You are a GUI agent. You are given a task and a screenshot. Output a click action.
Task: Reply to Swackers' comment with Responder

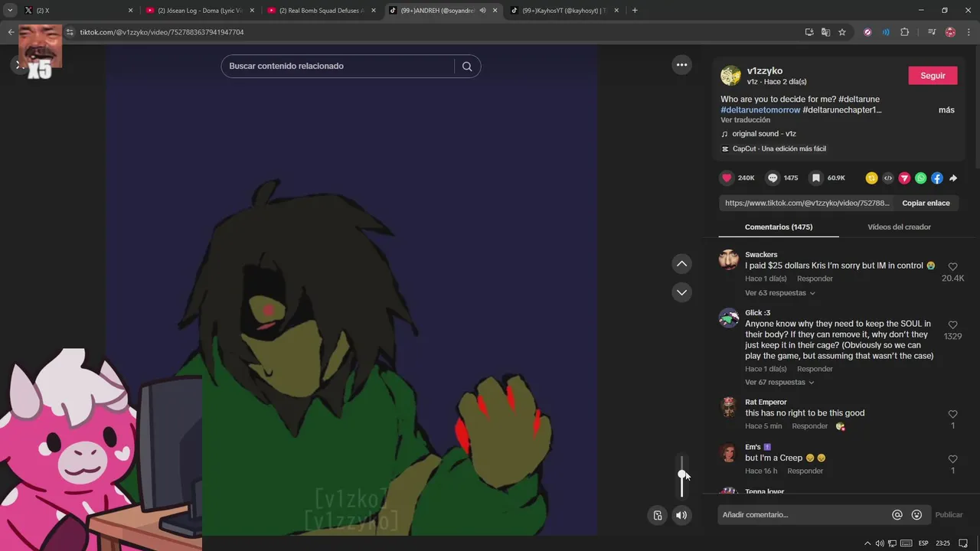tap(815, 279)
